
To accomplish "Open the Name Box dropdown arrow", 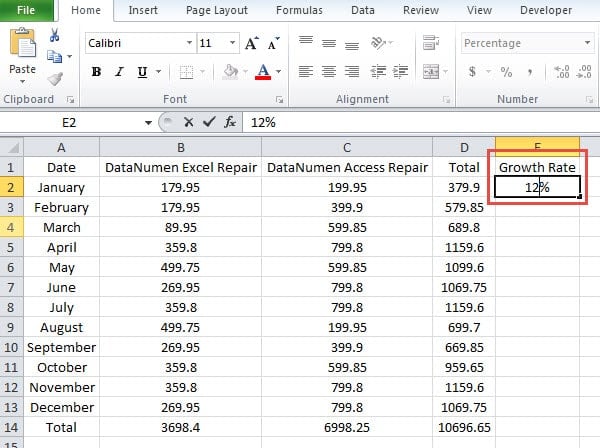I will pyautogui.click(x=148, y=123).
